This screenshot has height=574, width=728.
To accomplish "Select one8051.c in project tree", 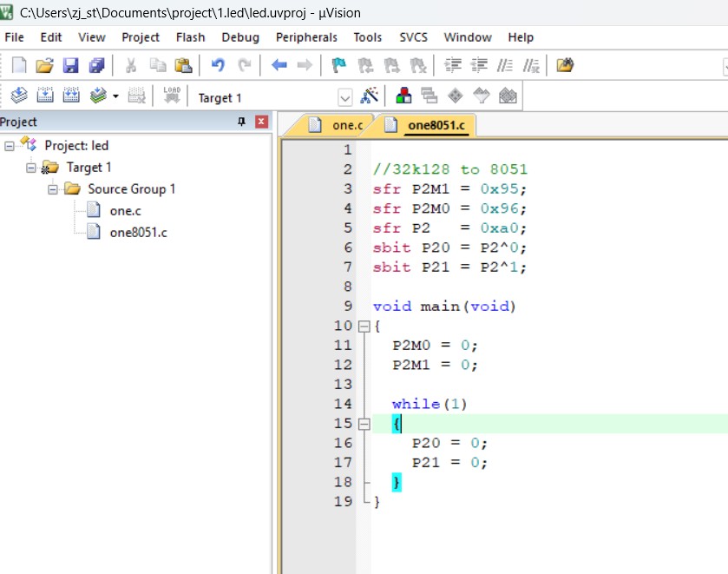I will [x=138, y=233].
